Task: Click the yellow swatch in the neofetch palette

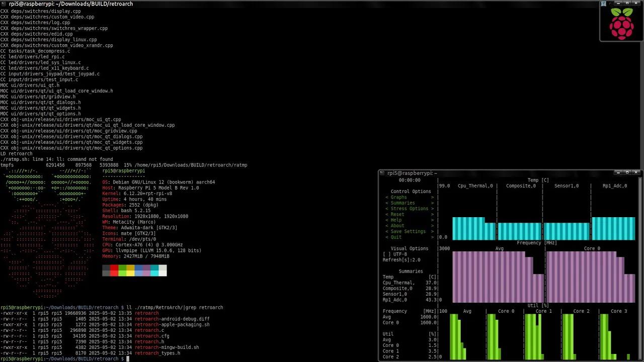Action: click(x=130, y=271)
